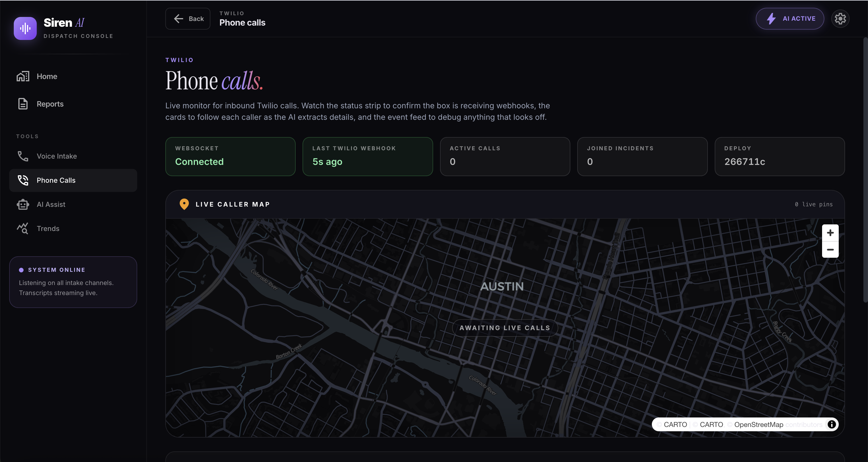
Task: Click the Siren AI waveform logo
Action: [25, 28]
